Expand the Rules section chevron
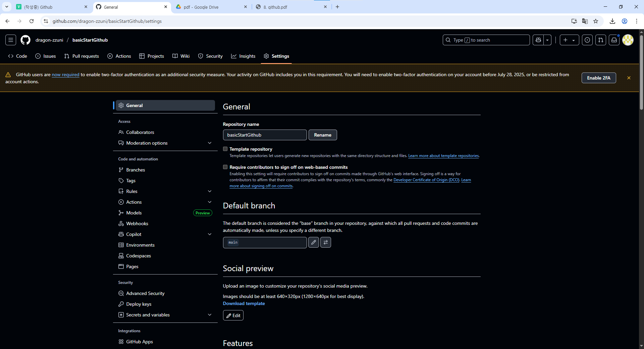 point(210,191)
